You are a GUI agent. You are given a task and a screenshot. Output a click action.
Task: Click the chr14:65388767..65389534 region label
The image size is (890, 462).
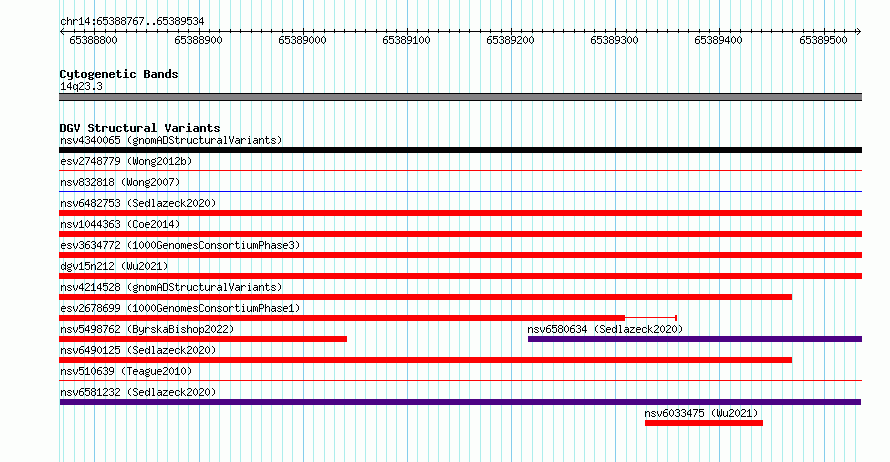click(x=132, y=21)
